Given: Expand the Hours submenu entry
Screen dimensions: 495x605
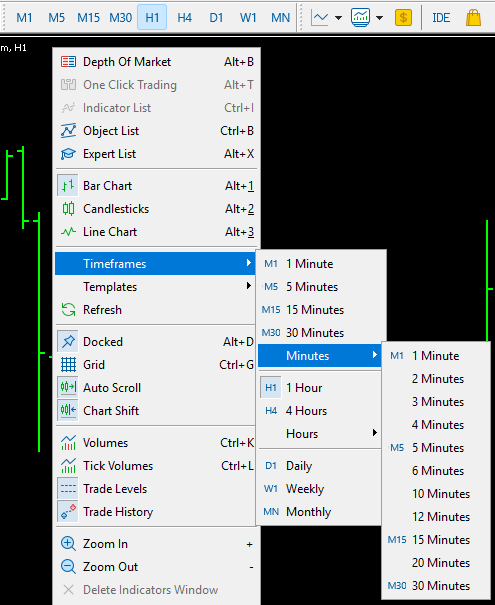Looking at the screenshot, I should pos(320,434).
